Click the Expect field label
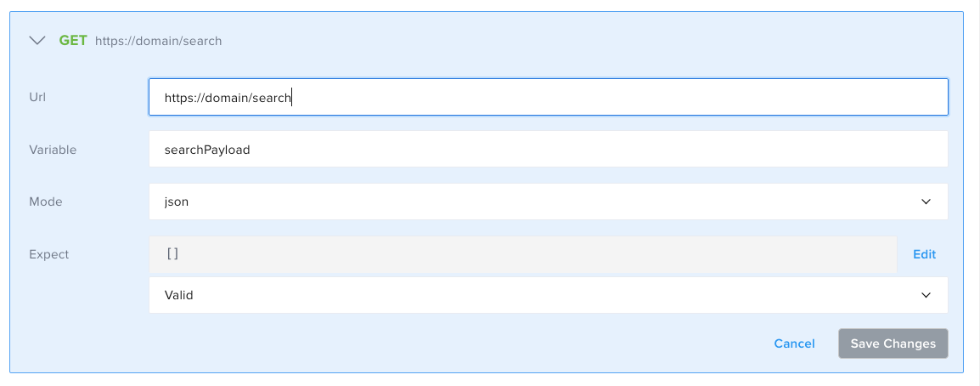This screenshot has height=386, width=980. tap(49, 253)
